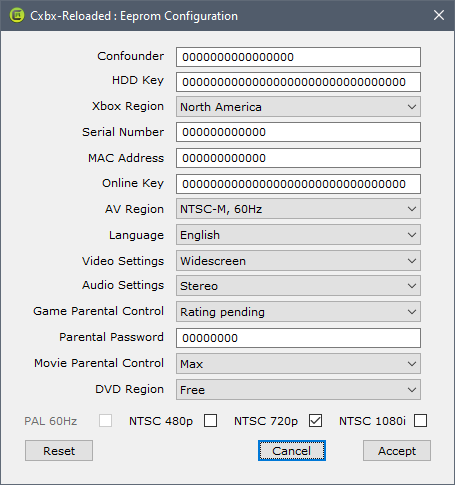Image resolution: width=455 pixels, height=485 pixels.
Task: Click the Cxbx-Reloaded logo icon in title bar
Action: point(17,15)
